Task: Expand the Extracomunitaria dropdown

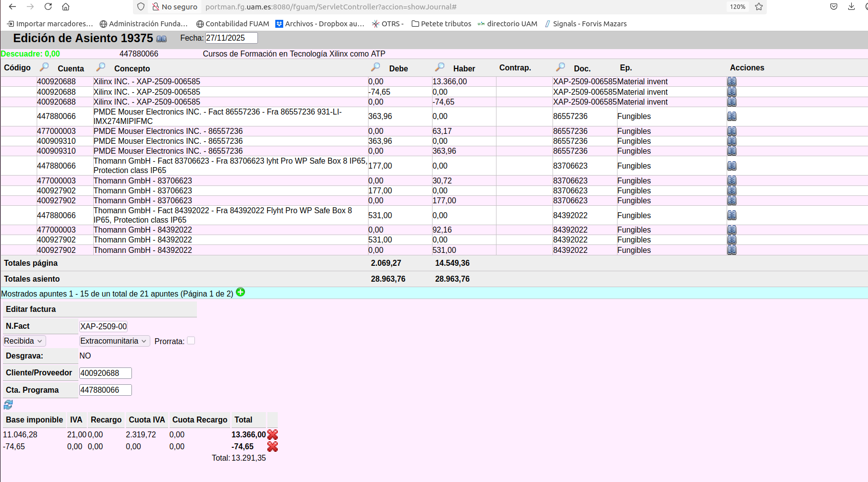Action: tap(114, 341)
